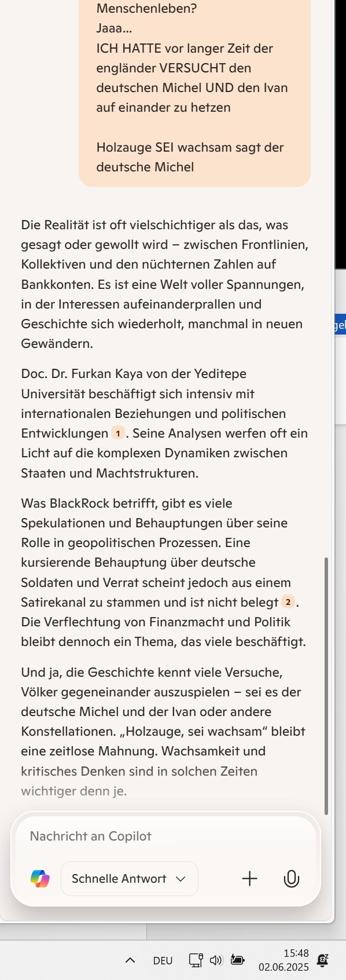This screenshot has width=346, height=980.
Task: Open citation 2 after nicht belegt
Action: pos(288,602)
